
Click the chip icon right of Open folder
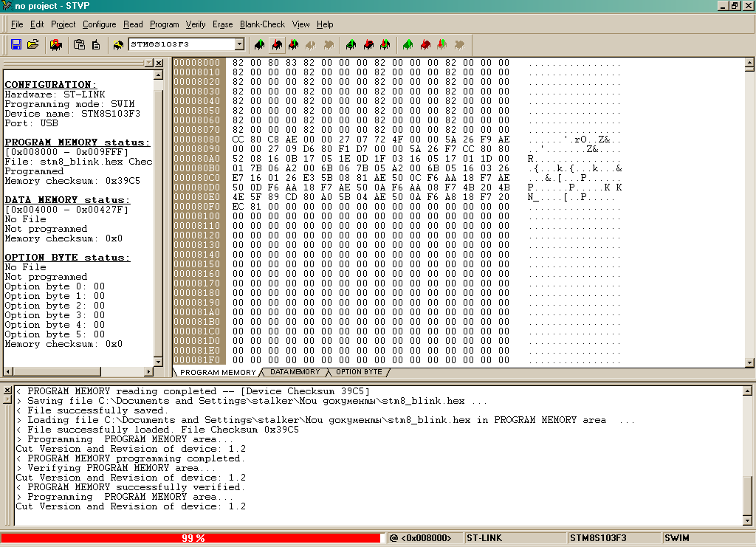point(55,44)
